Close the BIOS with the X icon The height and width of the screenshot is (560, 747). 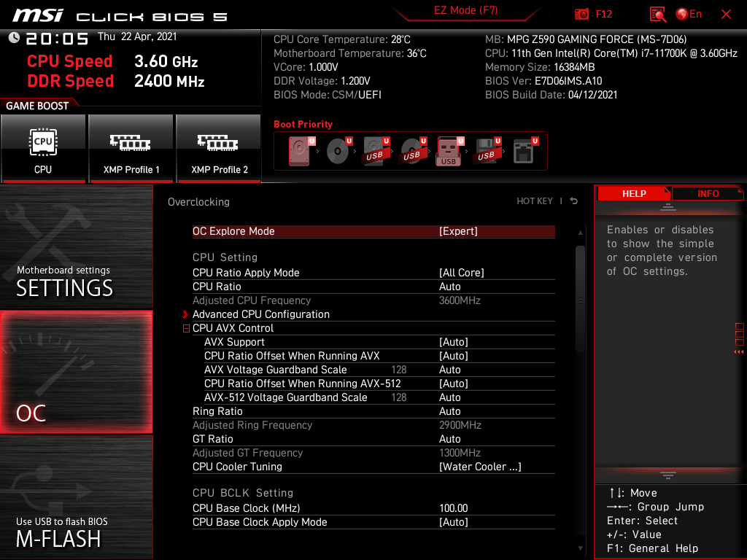[726, 15]
